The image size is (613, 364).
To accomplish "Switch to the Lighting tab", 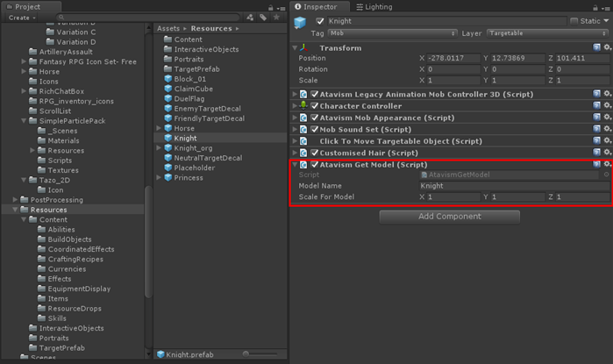I will coord(374,6).
